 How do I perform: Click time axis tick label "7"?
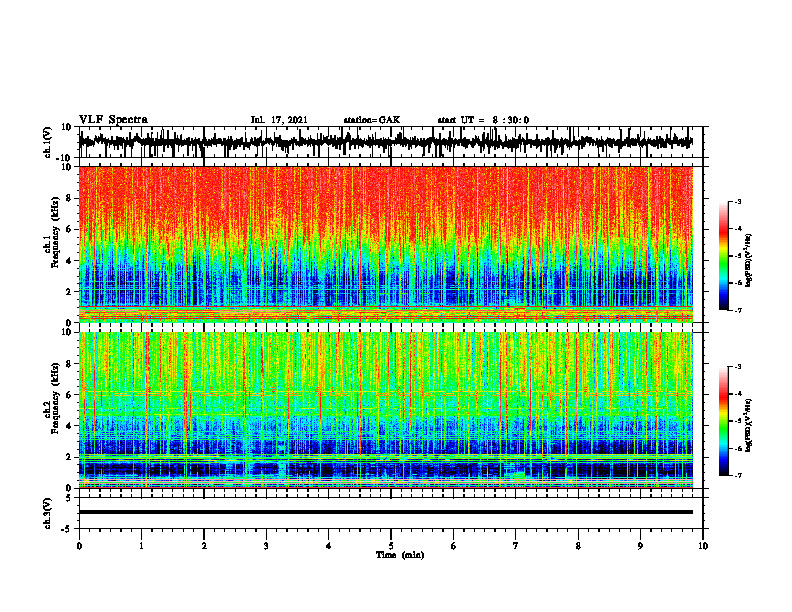click(x=516, y=546)
